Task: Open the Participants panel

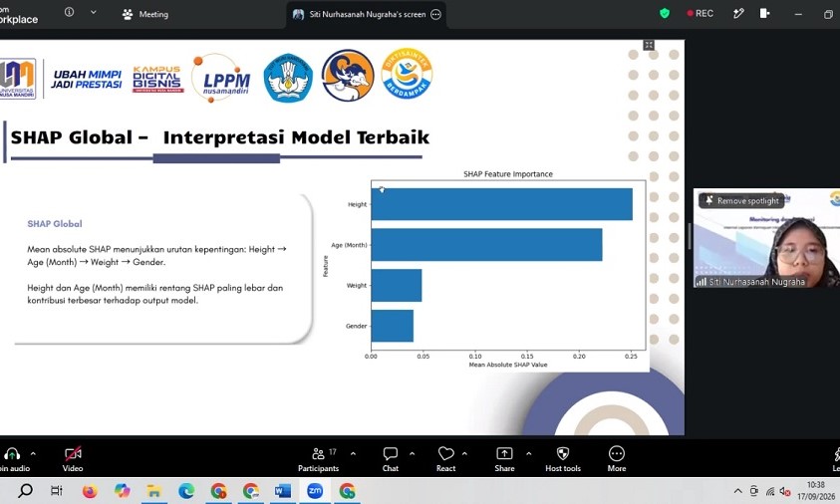Action: (x=318, y=459)
